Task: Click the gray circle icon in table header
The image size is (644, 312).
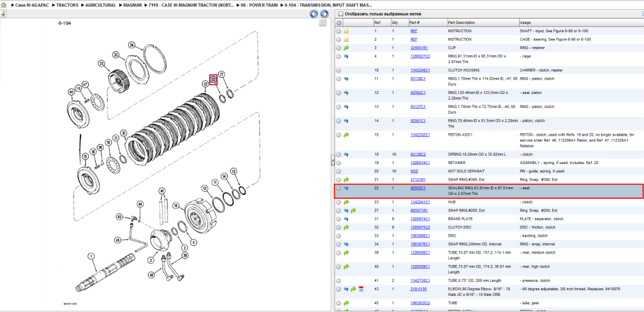Action: (339, 23)
